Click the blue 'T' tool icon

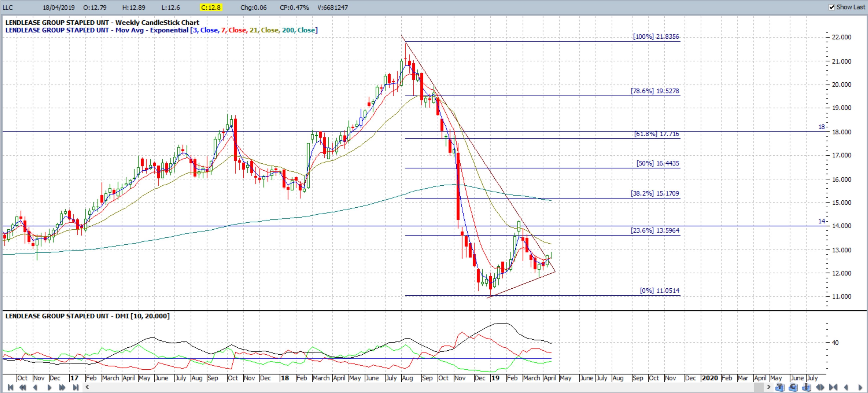(x=780, y=387)
